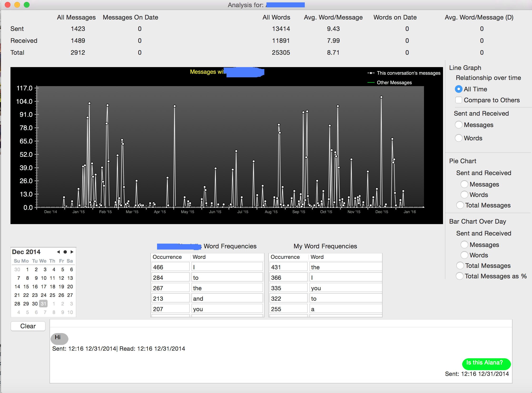The width and height of the screenshot is (532, 393).
Task: Click the "Hi" message bubble
Action: (59, 339)
